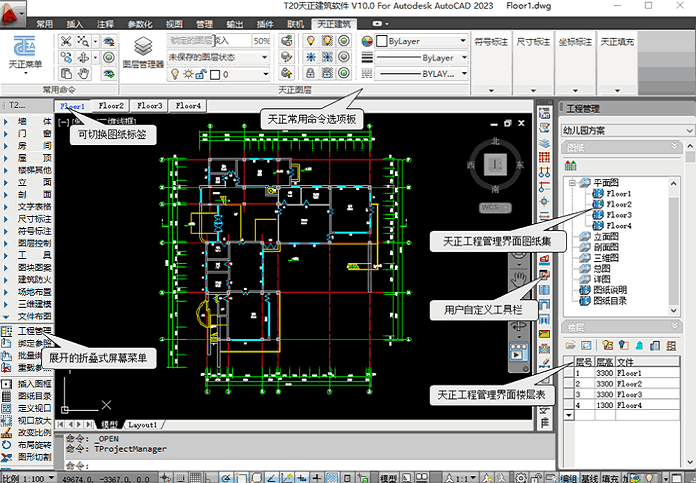Click the AutoCAD application logo button
This screenshot has width=696, height=483.
14,11
